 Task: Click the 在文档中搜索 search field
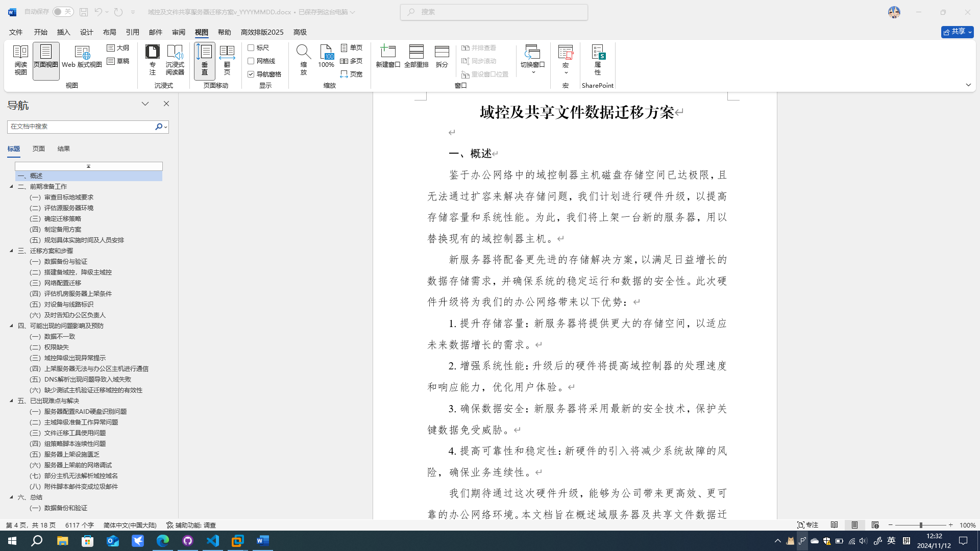(80, 127)
